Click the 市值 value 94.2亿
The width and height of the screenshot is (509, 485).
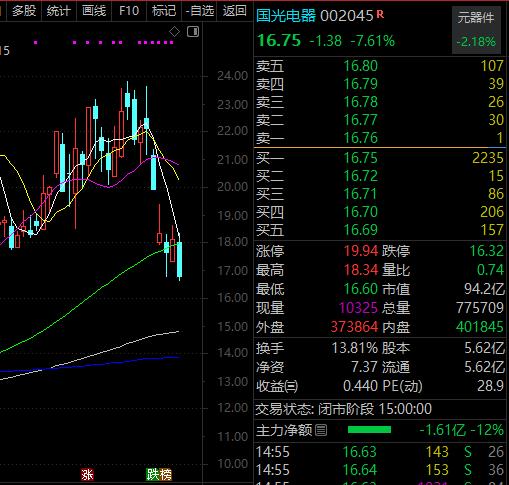pos(484,289)
